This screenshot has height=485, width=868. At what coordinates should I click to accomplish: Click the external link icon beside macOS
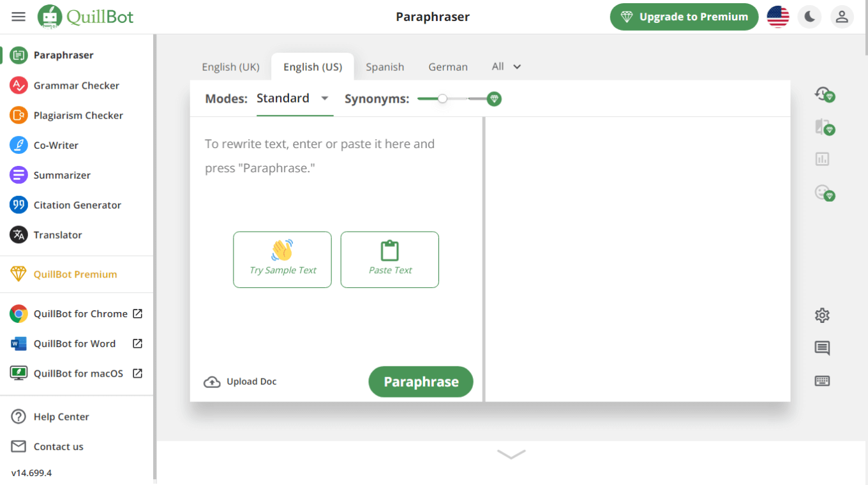click(137, 373)
